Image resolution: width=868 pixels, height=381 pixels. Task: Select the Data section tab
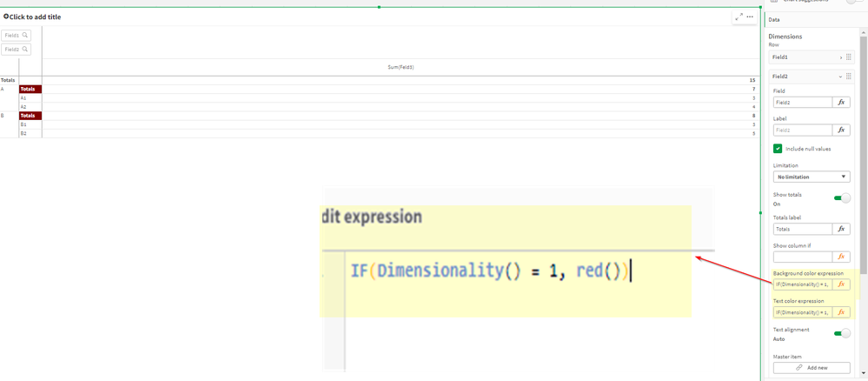774,19
